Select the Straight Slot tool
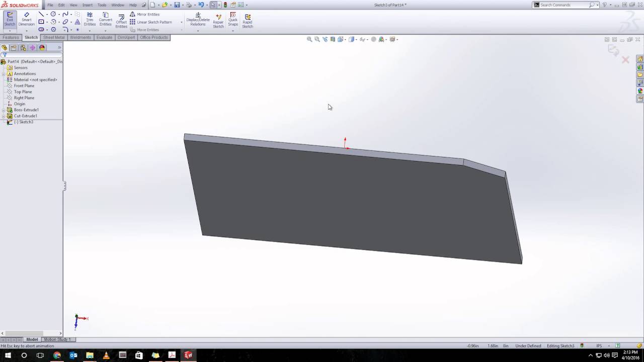The height and width of the screenshot is (362, 644). point(41,30)
